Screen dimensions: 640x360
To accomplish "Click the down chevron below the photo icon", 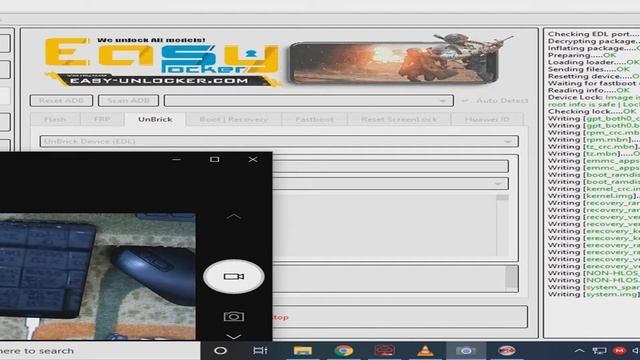I will (x=233, y=336).
